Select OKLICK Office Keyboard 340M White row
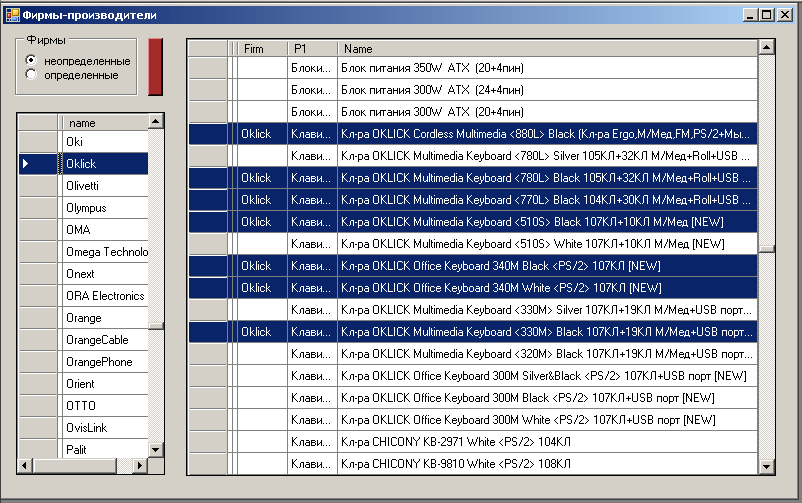This screenshot has width=802, height=503. click(x=473, y=288)
